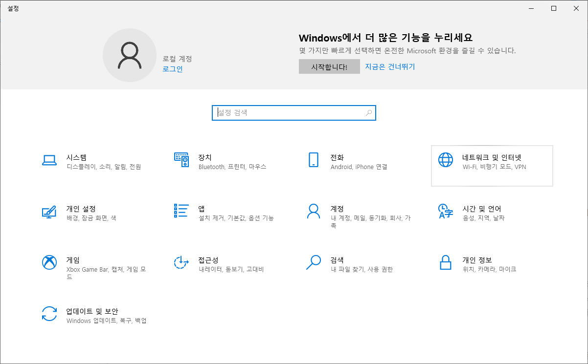Open the 계정 person icon
Viewport: 588px width, 364px height.
314,211
